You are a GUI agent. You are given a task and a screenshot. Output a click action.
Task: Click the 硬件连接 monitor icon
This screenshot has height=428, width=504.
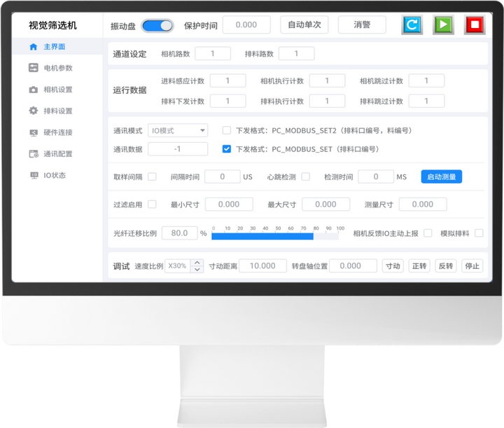pyautogui.click(x=34, y=132)
